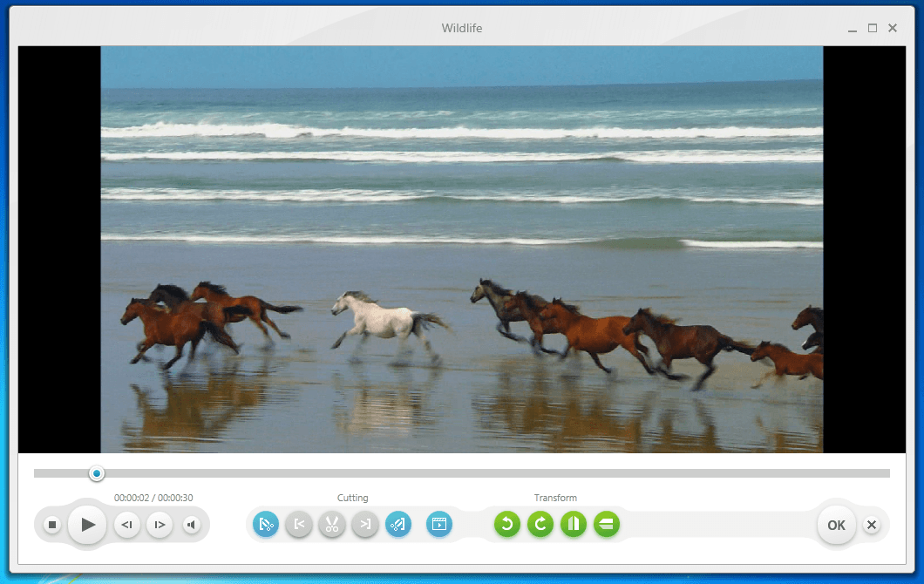This screenshot has height=584, width=924.
Task: Confirm edits with OK button
Action: [836, 525]
